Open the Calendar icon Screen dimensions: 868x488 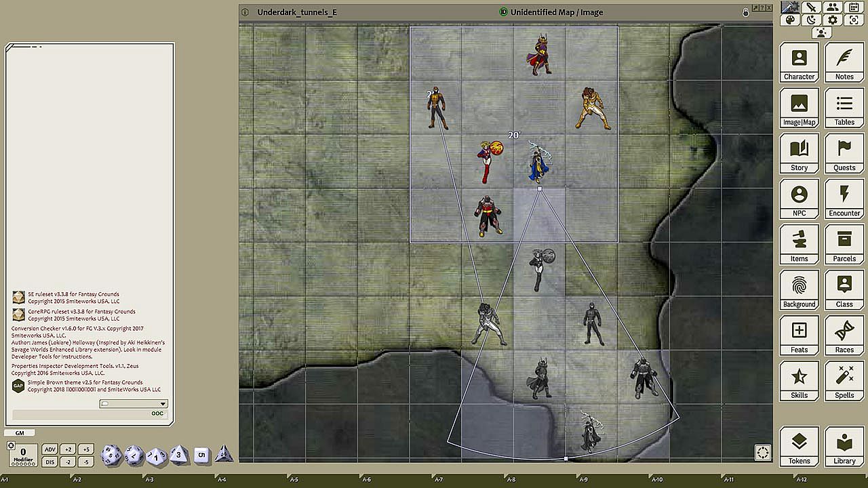coord(854,7)
